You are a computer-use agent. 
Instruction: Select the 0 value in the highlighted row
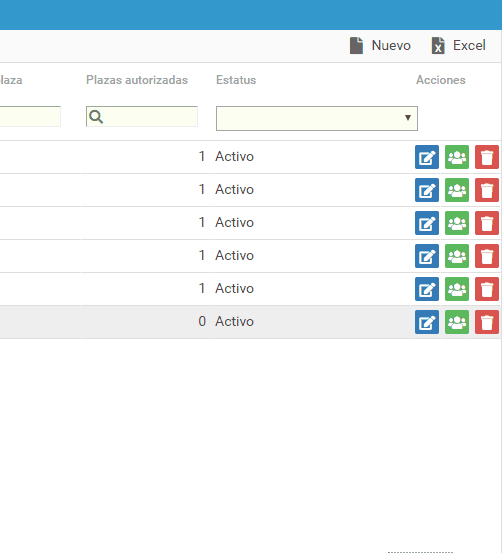click(202, 321)
